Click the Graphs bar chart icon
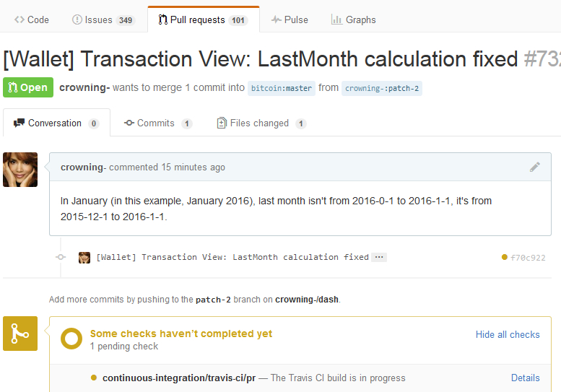 click(x=336, y=19)
